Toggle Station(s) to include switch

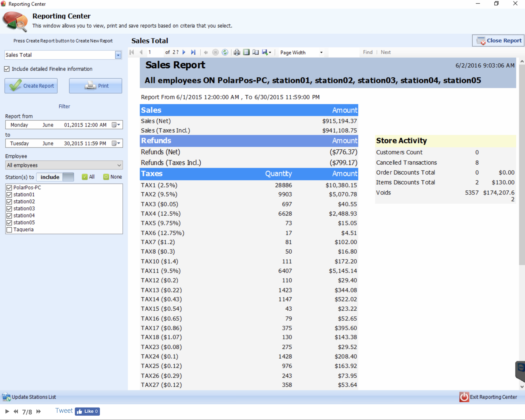tap(55, 177)
